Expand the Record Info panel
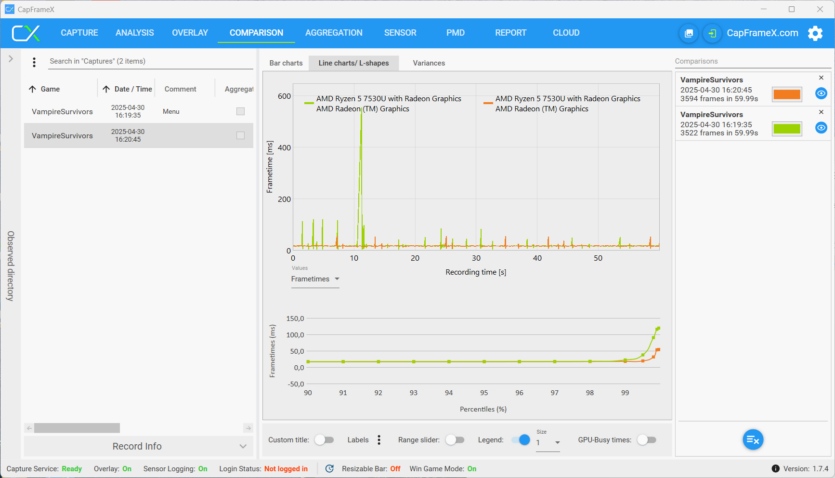 (x=138, y=446)
